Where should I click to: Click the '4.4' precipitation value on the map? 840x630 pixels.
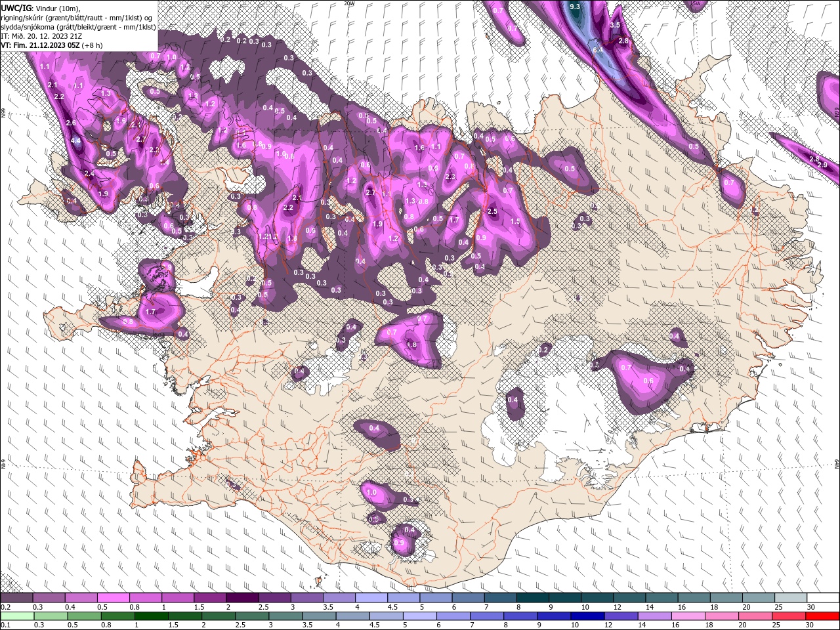click(x=75, y=140)
